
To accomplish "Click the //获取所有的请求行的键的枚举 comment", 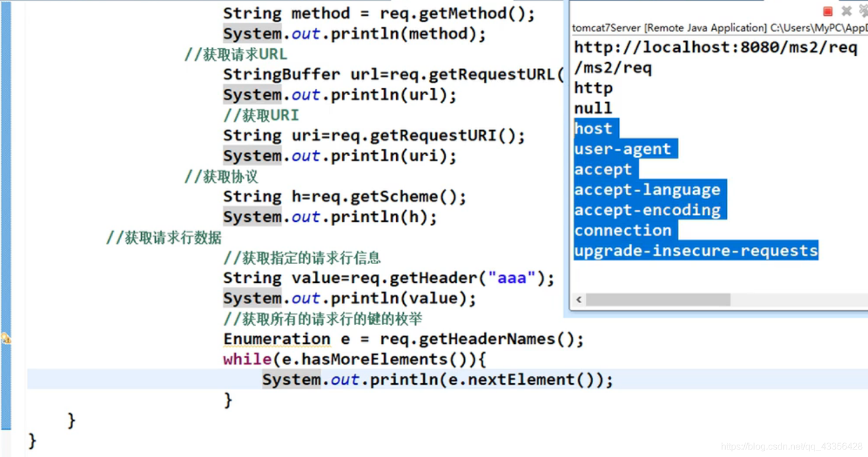I will (x=323, y=319).
